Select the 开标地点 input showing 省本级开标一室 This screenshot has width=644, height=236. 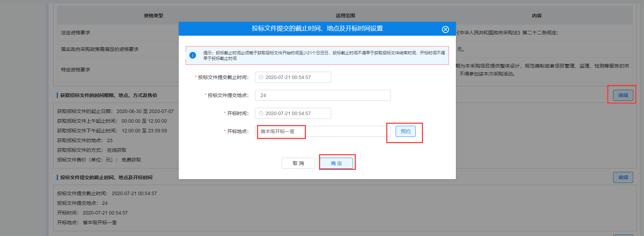point(322,131)
